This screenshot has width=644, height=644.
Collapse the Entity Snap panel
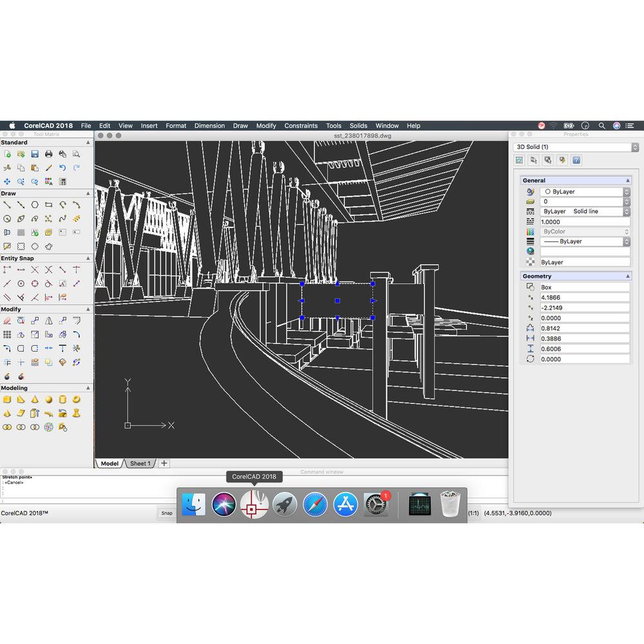point(88,258)
